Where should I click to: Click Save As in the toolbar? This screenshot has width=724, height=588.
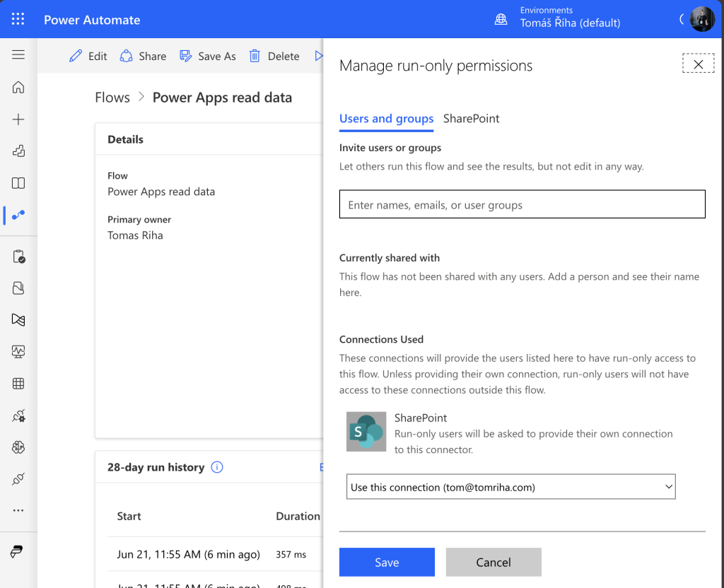[x=208, y=57]
